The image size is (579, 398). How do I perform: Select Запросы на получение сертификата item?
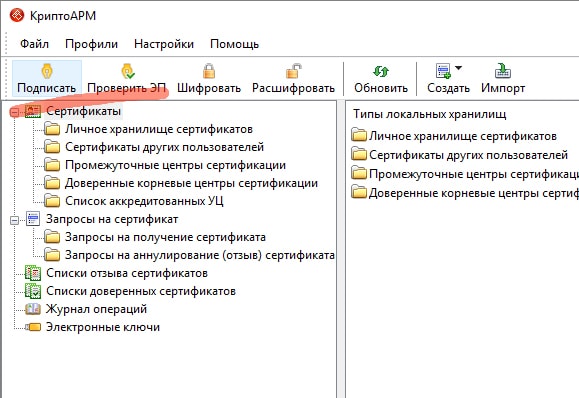coord(165,237)
